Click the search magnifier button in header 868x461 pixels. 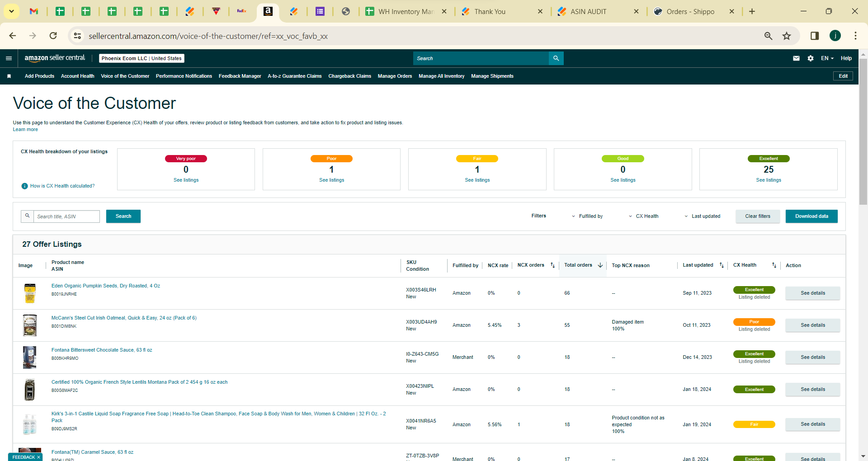tap(556, 58)
